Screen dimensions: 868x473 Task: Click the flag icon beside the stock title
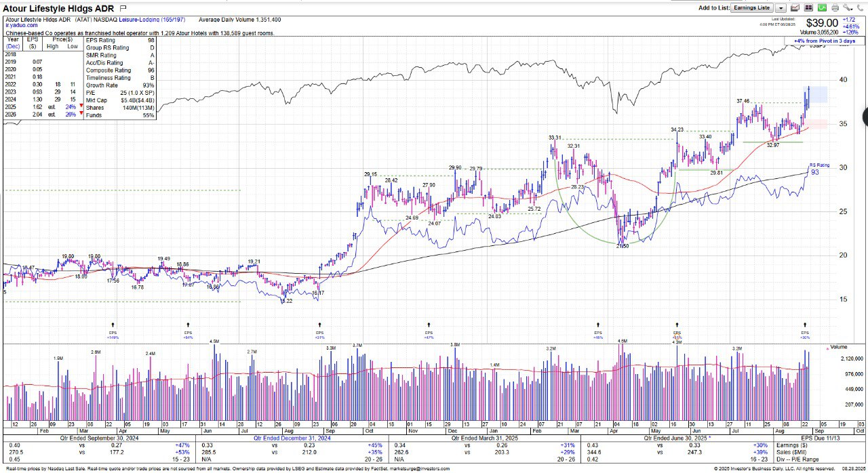(x=123, y=8)
